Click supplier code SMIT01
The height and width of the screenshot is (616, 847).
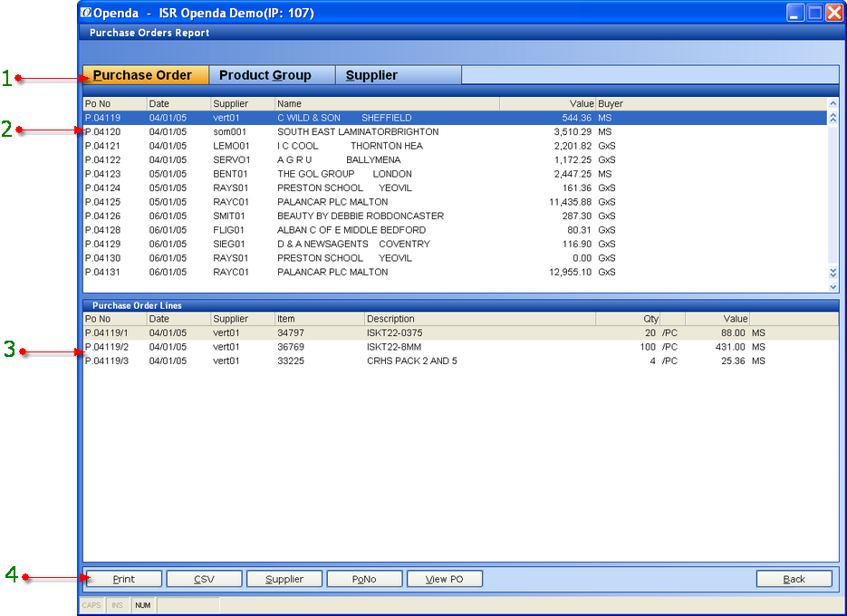coord(228,217)
